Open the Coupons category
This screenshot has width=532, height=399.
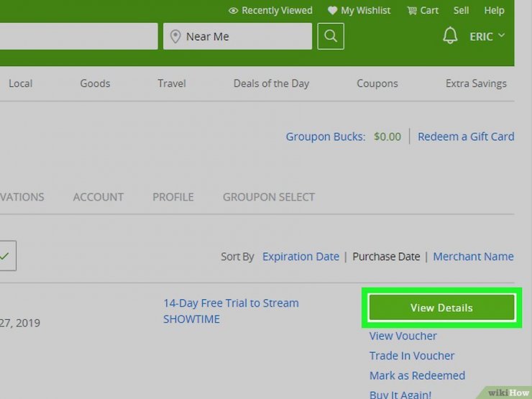377,83
